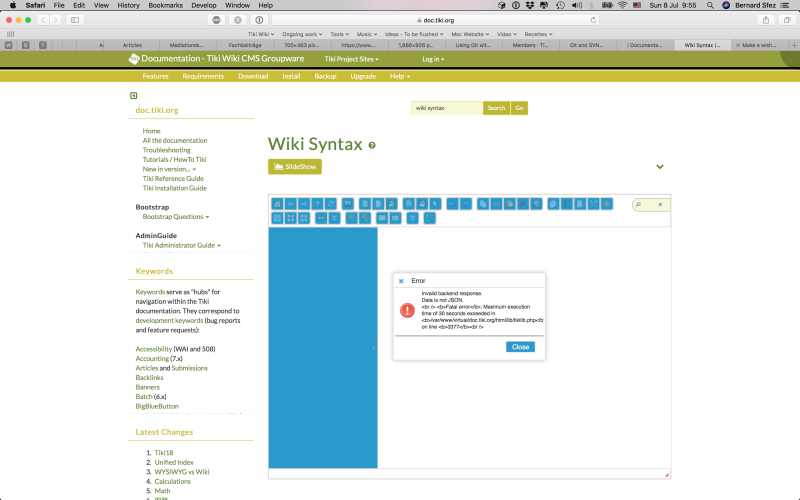Go up one folder with the up arrow icon
This screenshot has height=500, width=800.
[x=317, y=204]
